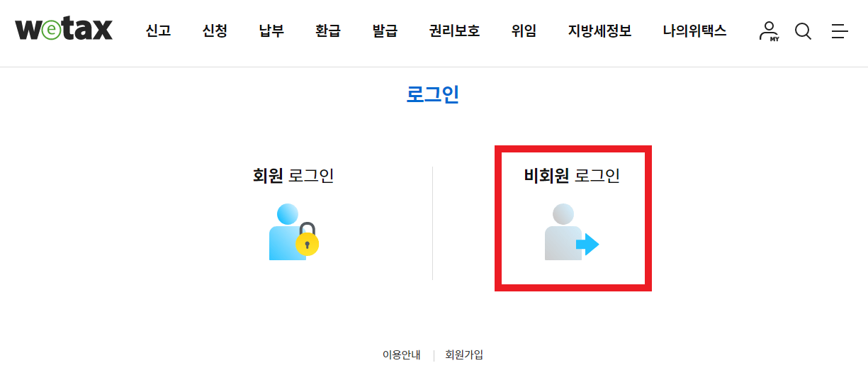Go to 회원가입 sign-up link

[464, 355]
